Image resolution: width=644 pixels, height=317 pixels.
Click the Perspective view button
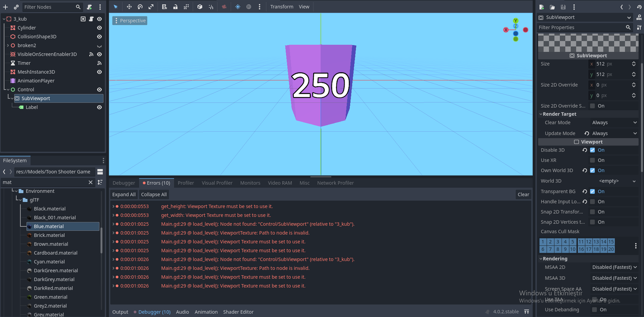(x=130, y=21)
